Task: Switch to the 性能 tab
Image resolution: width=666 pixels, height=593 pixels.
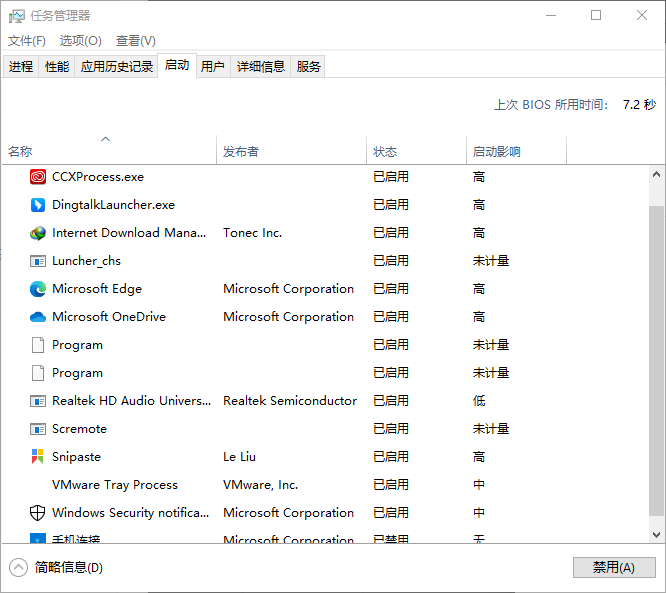Action: click(57, 66)
